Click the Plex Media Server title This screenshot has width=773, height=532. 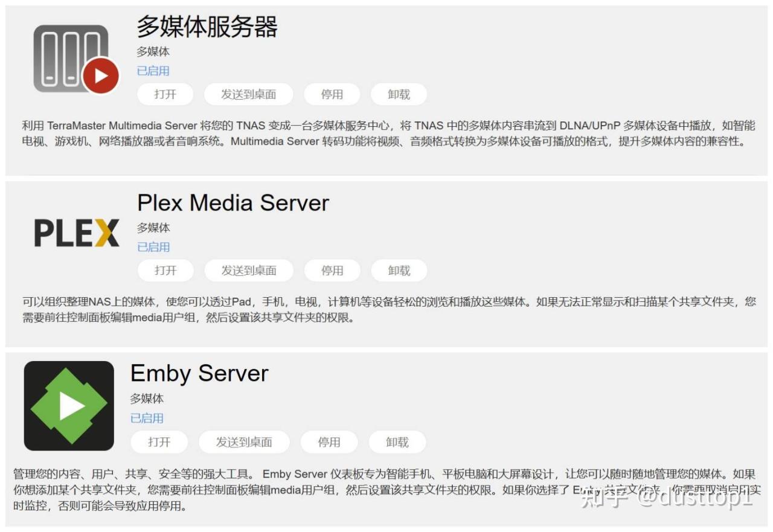[233, 203]
